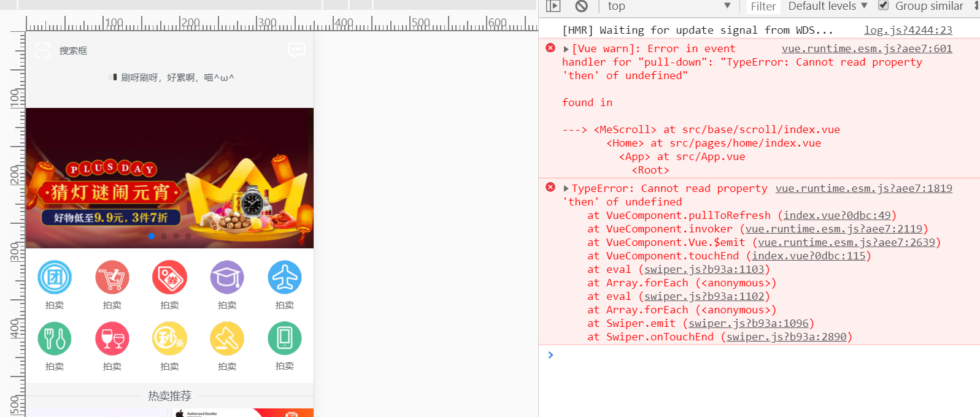Image resolution: width=980 pixels, height=417 pixels.
Task: Open the swiper.js?b93a:1102 stack link
Action: 704,296
